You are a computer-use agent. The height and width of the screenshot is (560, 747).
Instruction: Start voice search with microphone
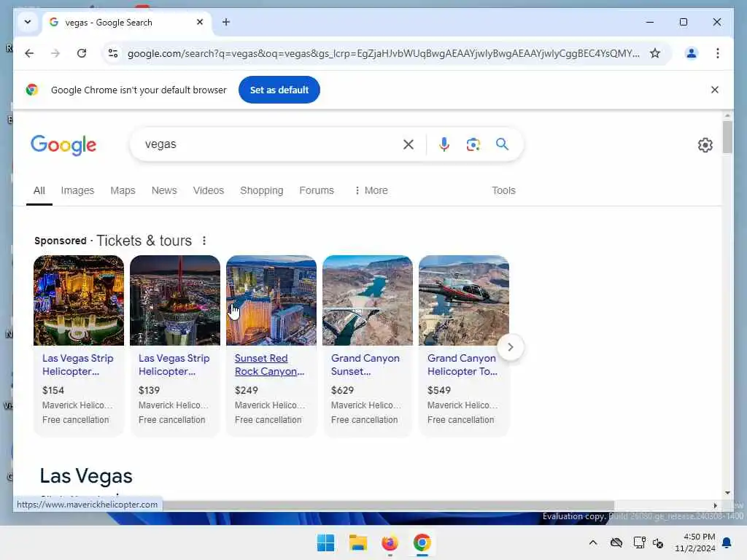click(444, 144)
